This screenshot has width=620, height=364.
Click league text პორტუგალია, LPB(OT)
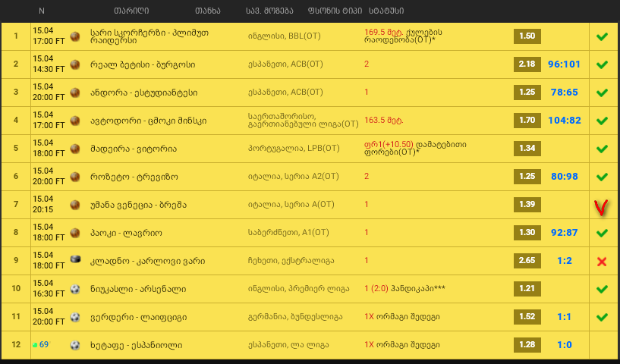[x=294, y=148]
